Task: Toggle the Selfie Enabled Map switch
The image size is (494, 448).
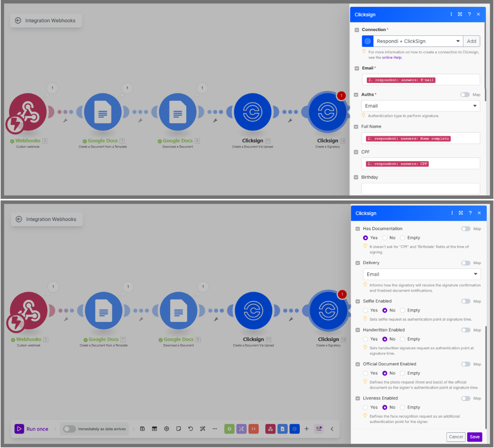Action: (466, 301)
